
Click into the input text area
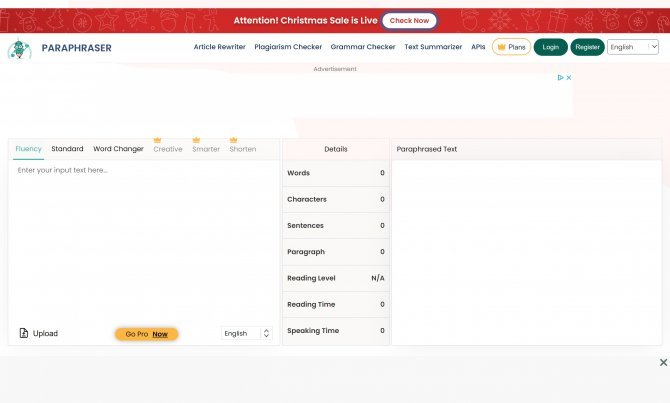[144, 241]
